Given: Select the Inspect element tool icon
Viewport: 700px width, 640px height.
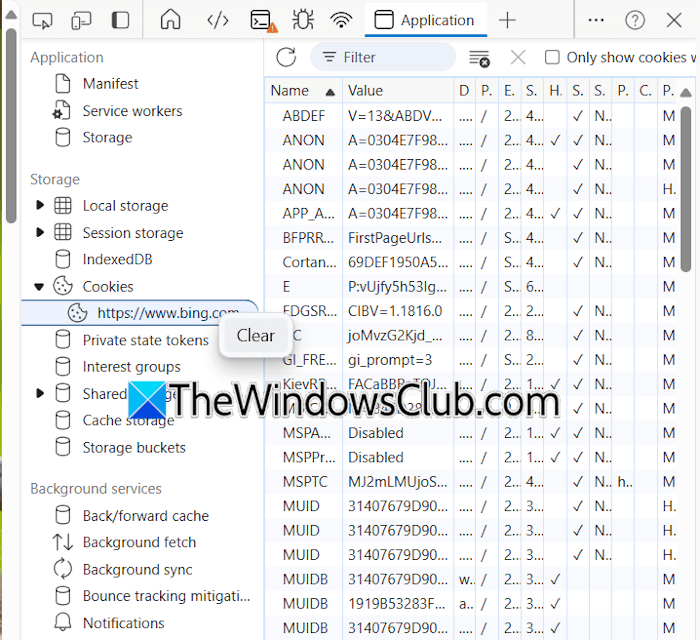Looking at the screenshot, I should pos(42,21).
